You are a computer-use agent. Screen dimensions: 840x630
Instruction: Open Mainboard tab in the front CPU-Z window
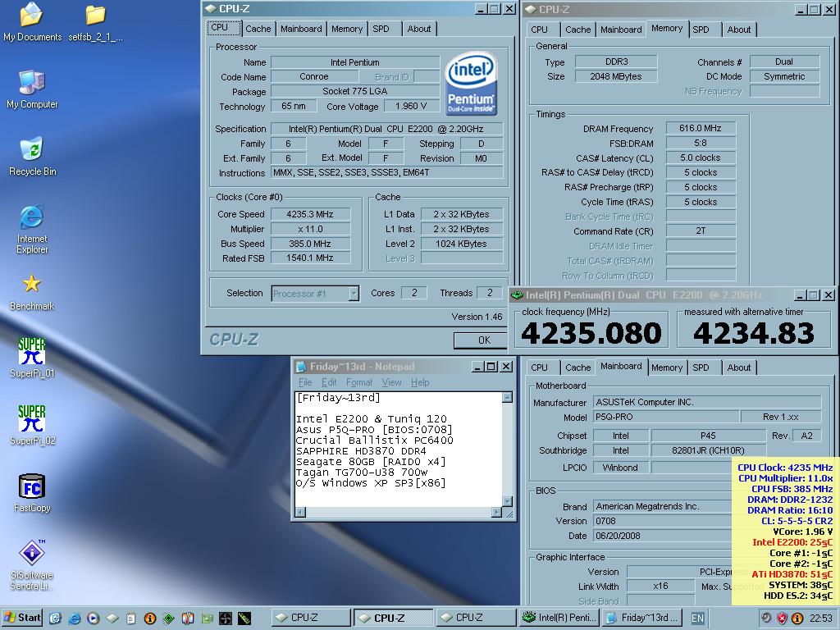point(301,29)
